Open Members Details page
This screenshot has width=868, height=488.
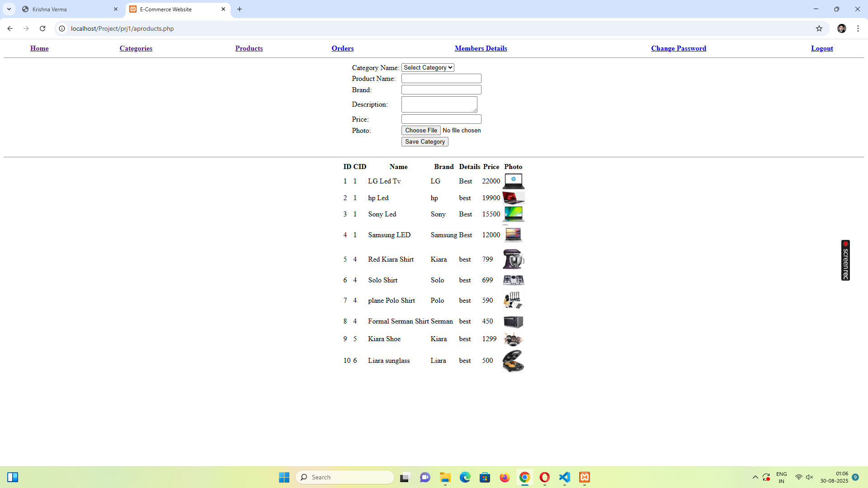[481, 48]
